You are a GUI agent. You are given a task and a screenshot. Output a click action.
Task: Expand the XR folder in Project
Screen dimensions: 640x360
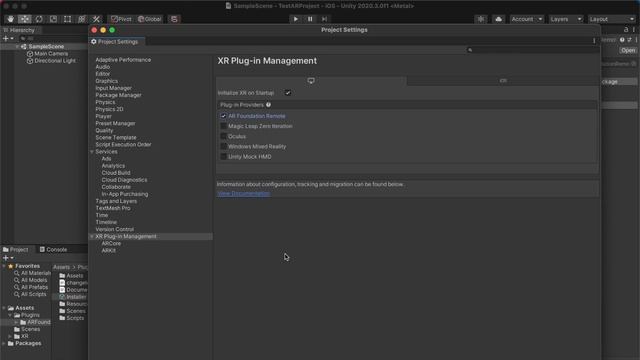click(x=10, y=336)
